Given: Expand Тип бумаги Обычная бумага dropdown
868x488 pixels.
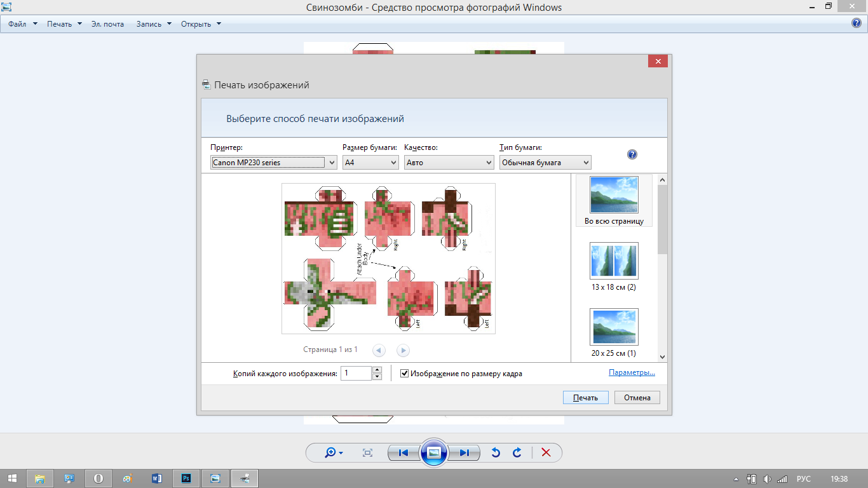Looking at the screenshot, I should (x=545, y=162).
